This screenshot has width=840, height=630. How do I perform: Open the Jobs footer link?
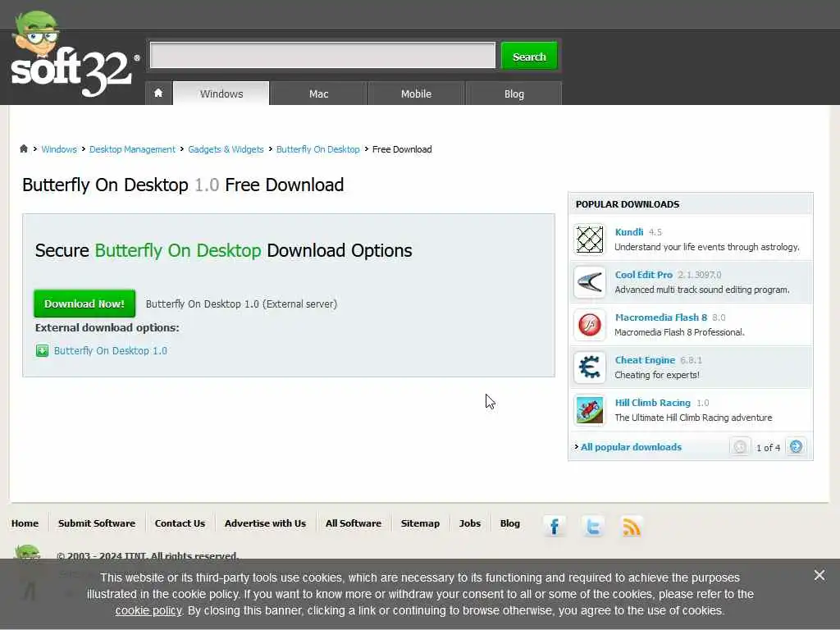(470, 523)
